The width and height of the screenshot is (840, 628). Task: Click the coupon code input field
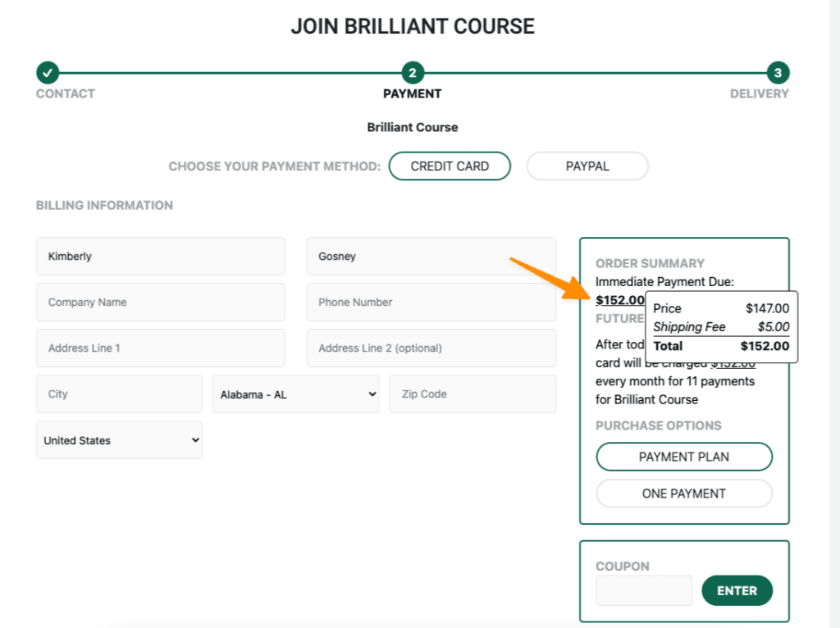coord(644,590)
